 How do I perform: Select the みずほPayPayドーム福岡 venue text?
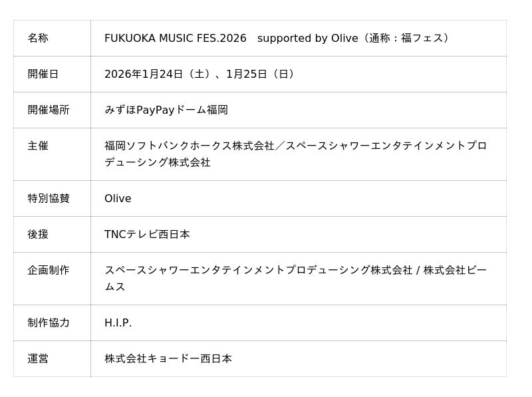tap(166, 110)
